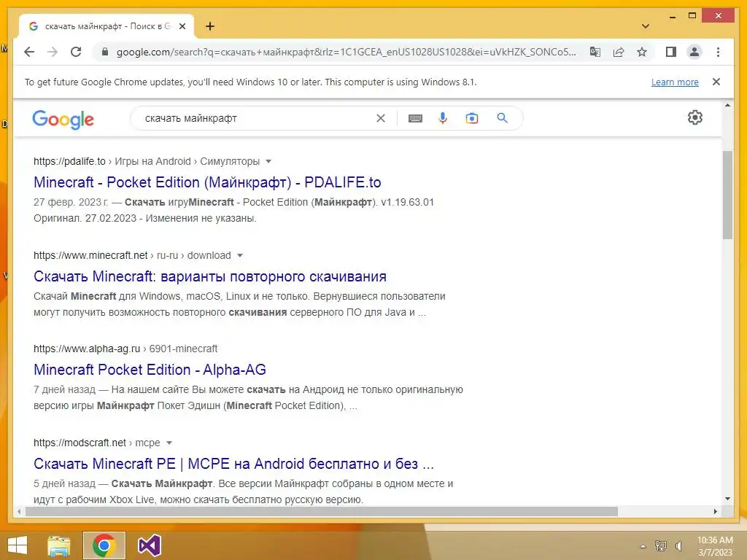
Task: Open volume control tray icon
Action: click(x=679, y=545)
